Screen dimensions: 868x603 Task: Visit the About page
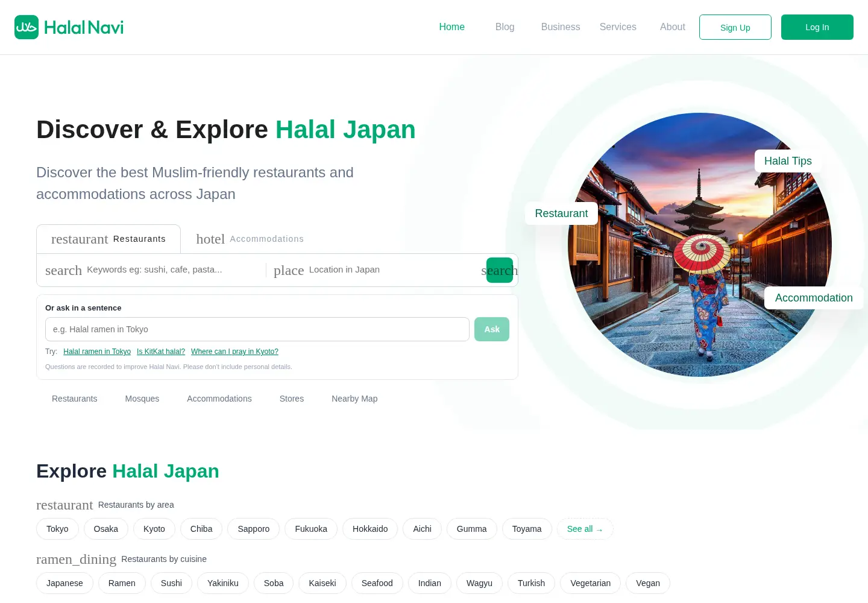point(673,27)
